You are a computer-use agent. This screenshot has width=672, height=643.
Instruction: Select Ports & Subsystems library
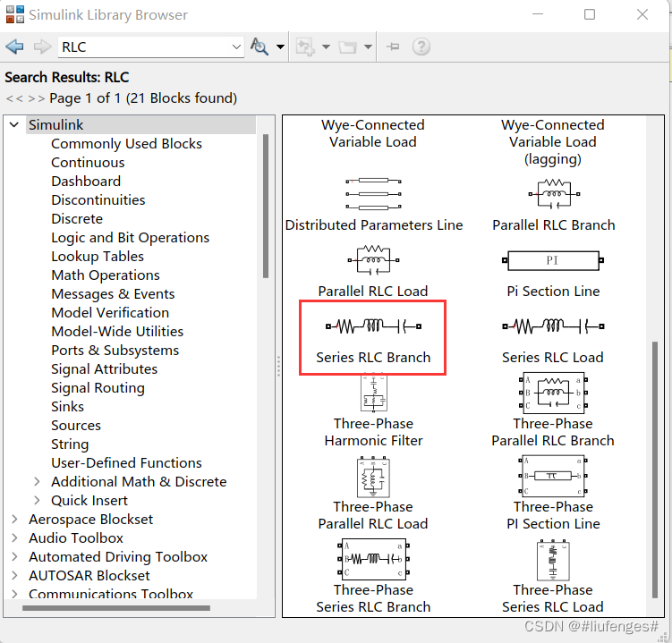[x=115, y=351]
